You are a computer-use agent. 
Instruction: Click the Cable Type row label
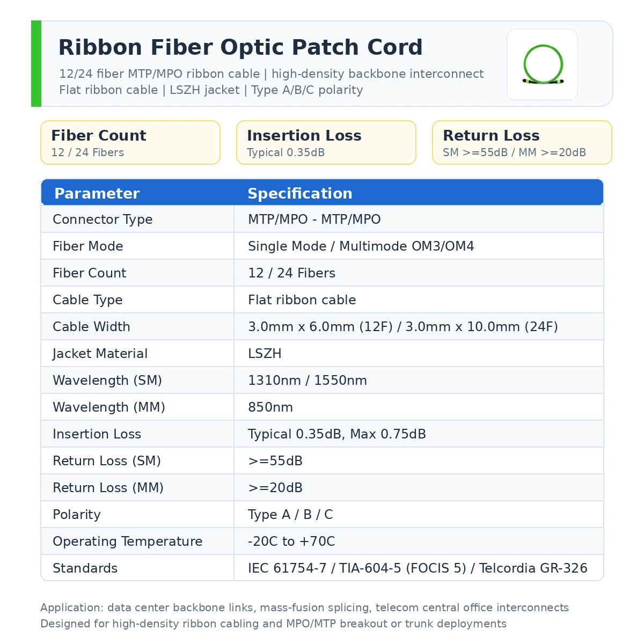point(87,300)
